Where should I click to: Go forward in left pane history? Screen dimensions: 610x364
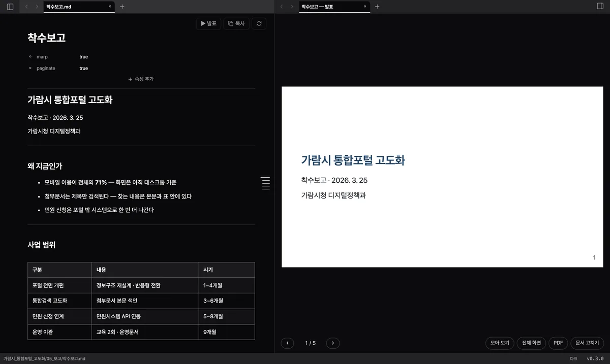(37, 7)
